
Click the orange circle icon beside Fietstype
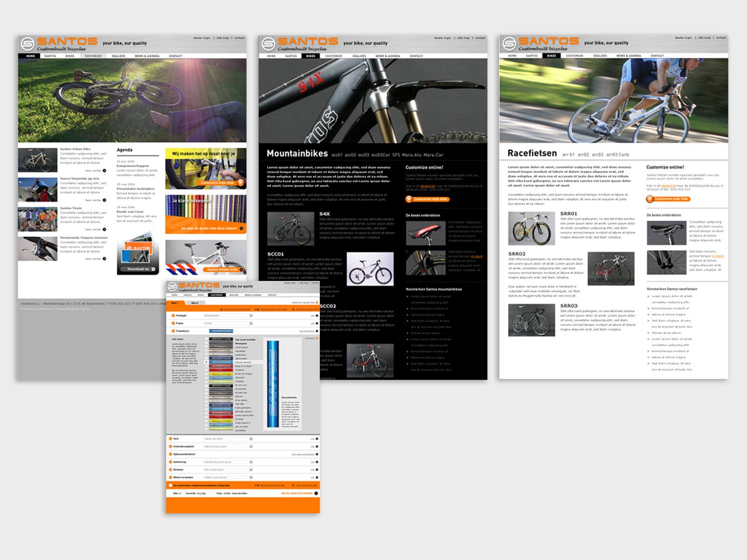coord(173,315)
